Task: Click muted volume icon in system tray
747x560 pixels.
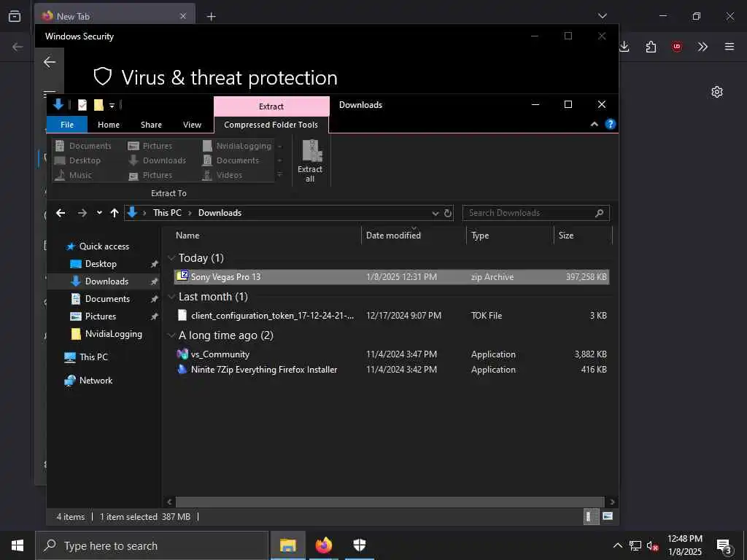Action: (653, 545)
